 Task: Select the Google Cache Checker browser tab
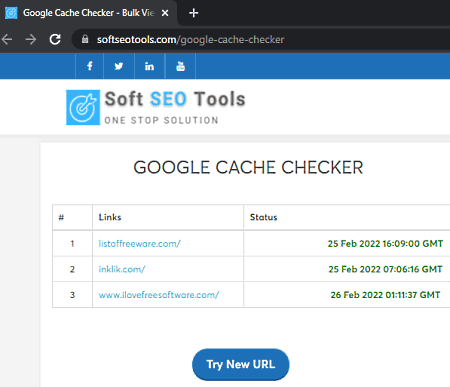point(88,13)
